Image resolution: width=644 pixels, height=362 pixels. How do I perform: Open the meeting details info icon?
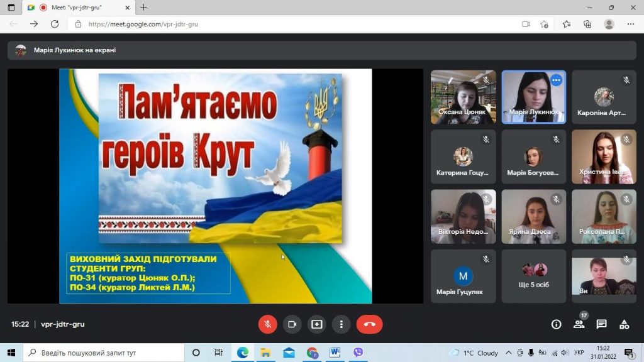click(556, 324)
